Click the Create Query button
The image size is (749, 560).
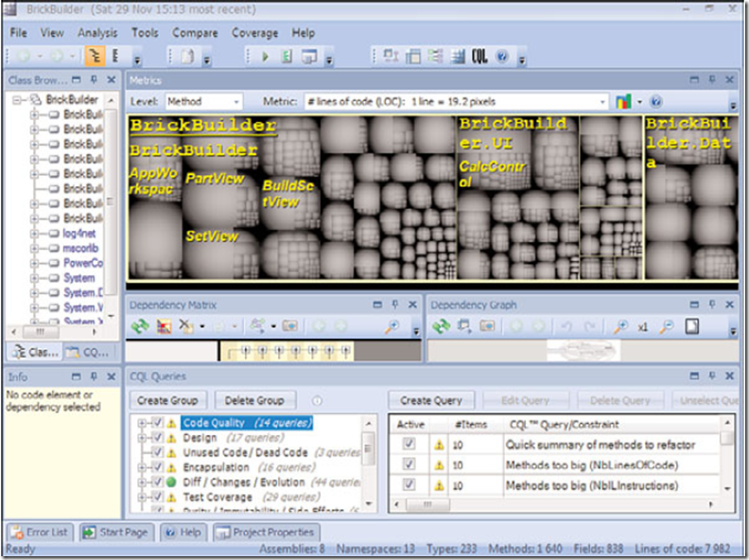pyautogui.click(x=431, y=400)
